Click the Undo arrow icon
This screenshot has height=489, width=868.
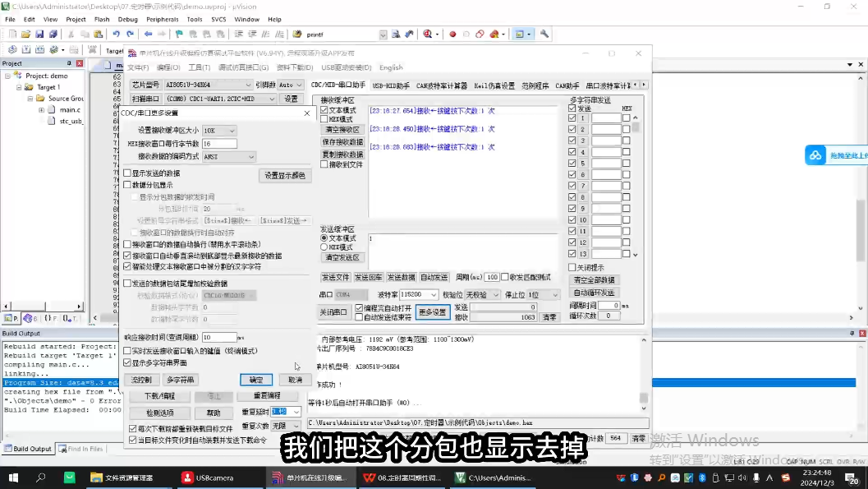(117, 35)
